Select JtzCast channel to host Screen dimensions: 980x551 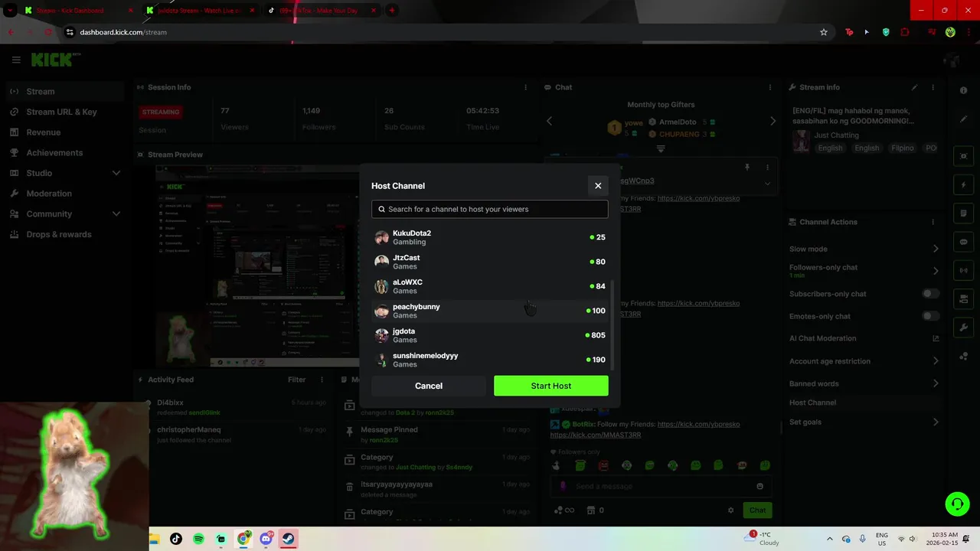(x=490, y=262)
